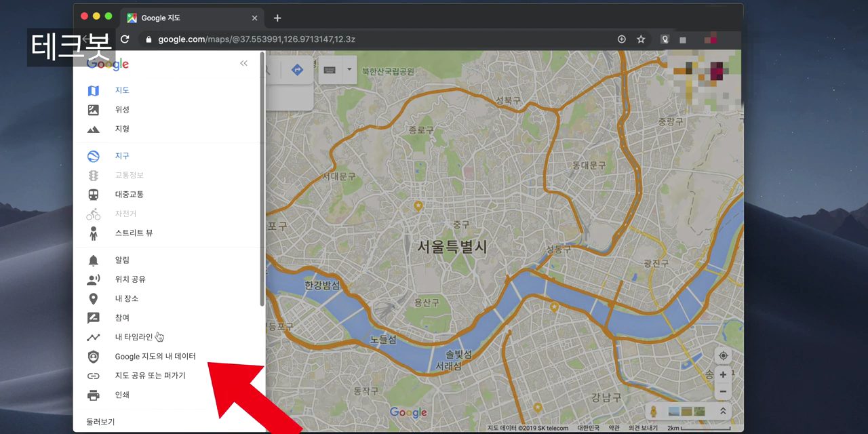
Task: Click the Google 지도의 내 데이터 shield icon
Action: (x=94, y=357)
